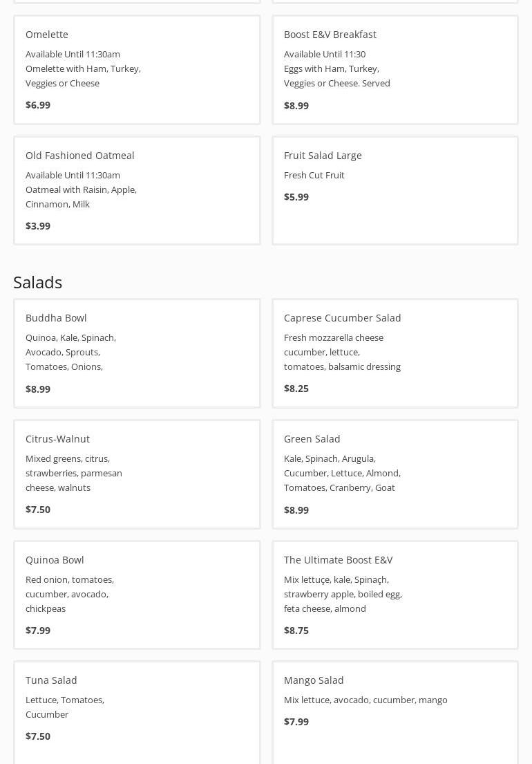532x764 pixels.
Task: Open the Omelette menu item
Action: pyautogui.click(x=137, y=69)
